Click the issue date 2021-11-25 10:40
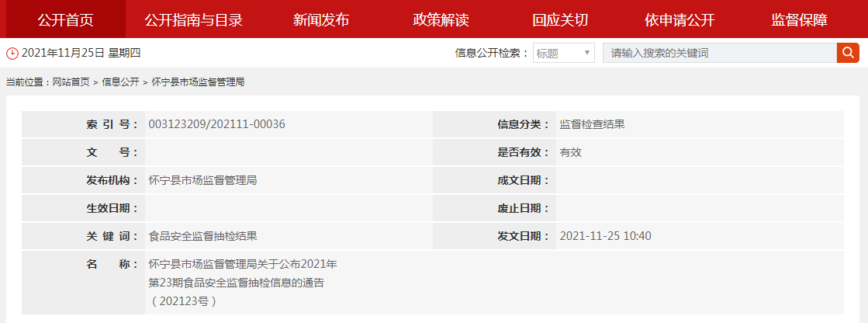 click(x=606, y=236)
